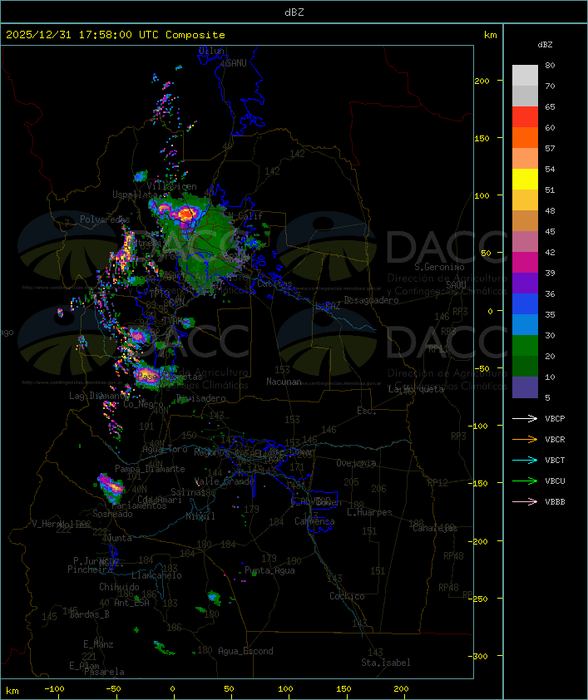Click the pink VBBB arrow icon
The width and height of the screenshot is (588, 700).
coord(525,501)
